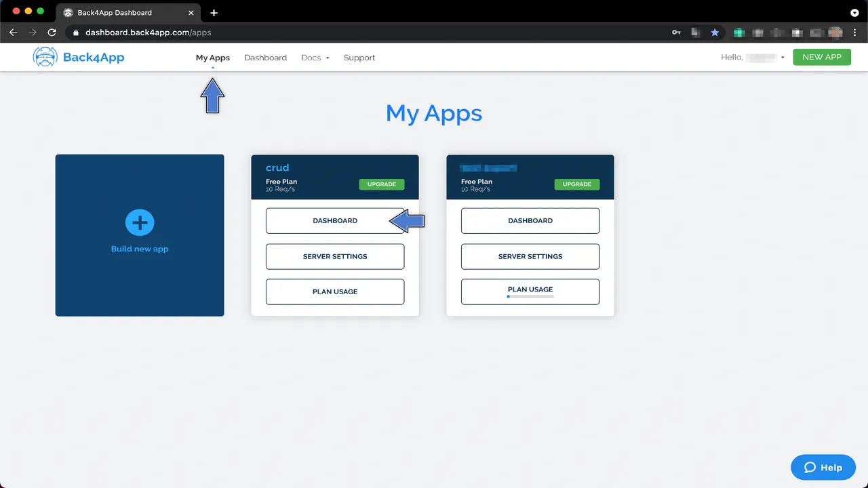Image resolution: width=868 pixels, height=488 pixels.
Task: Open the Chrome three-dot menu
Action: coord(854,32)
